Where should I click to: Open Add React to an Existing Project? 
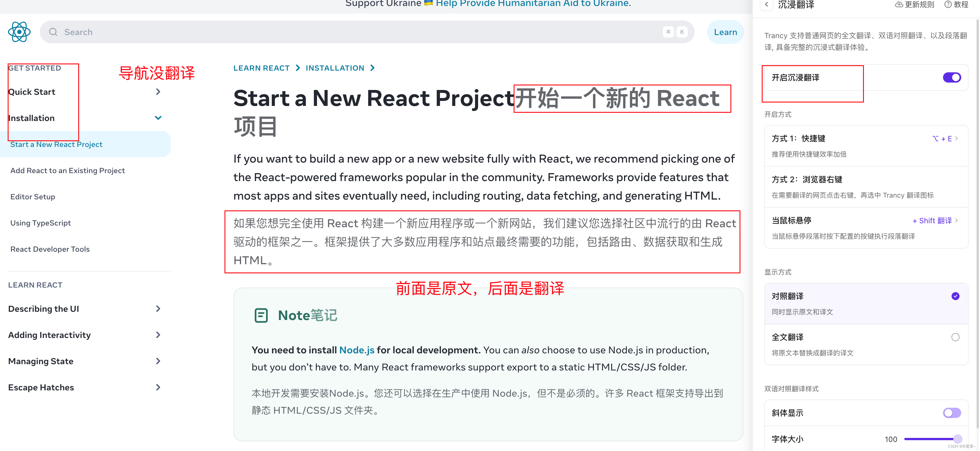pos(67,171)
